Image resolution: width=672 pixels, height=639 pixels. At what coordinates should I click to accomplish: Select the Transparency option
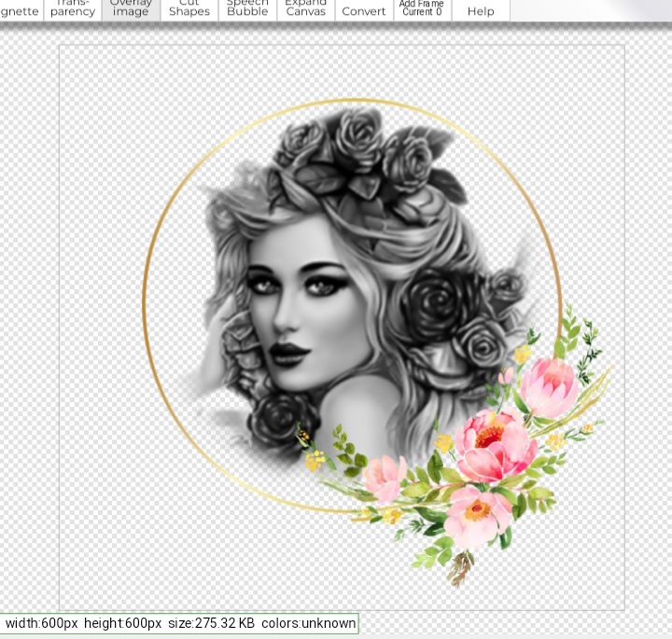pos(73,9)
